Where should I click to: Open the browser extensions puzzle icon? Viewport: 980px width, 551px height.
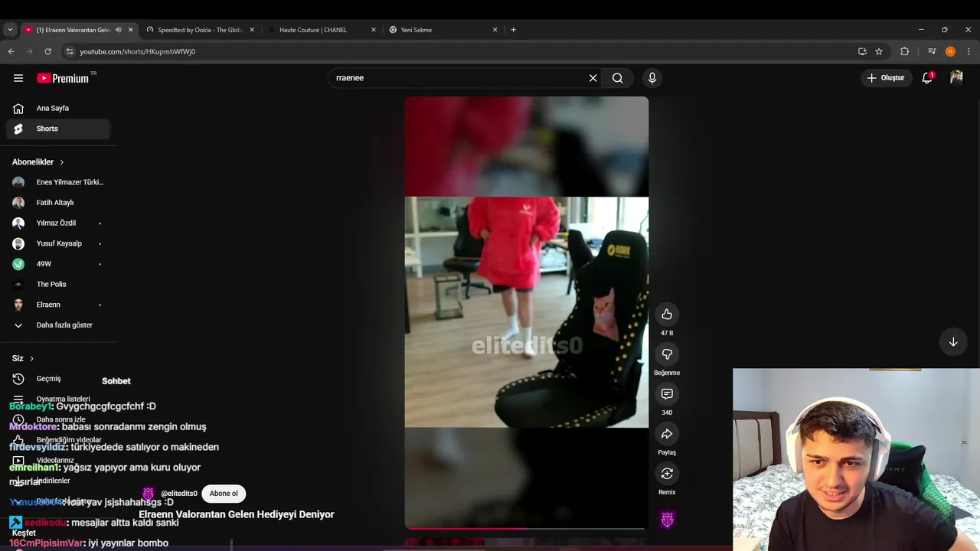click(x=904, y=51)
